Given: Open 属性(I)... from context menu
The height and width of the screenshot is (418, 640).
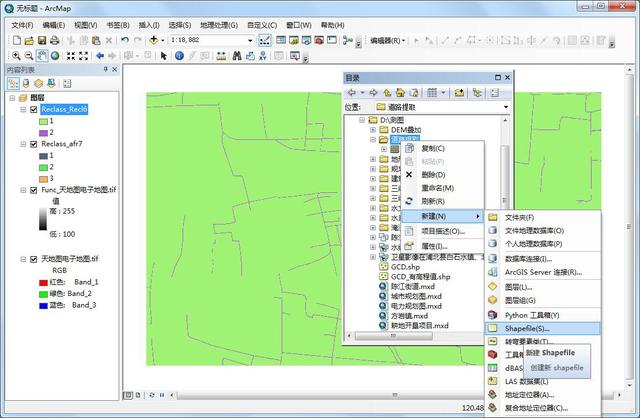Looking at the screenshot, I should click(x=443, y=246).
